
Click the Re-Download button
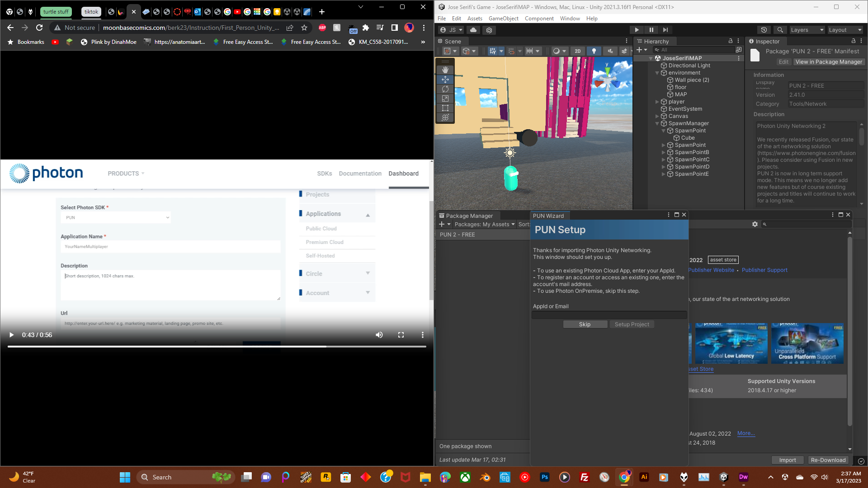[x=828, y=460]
